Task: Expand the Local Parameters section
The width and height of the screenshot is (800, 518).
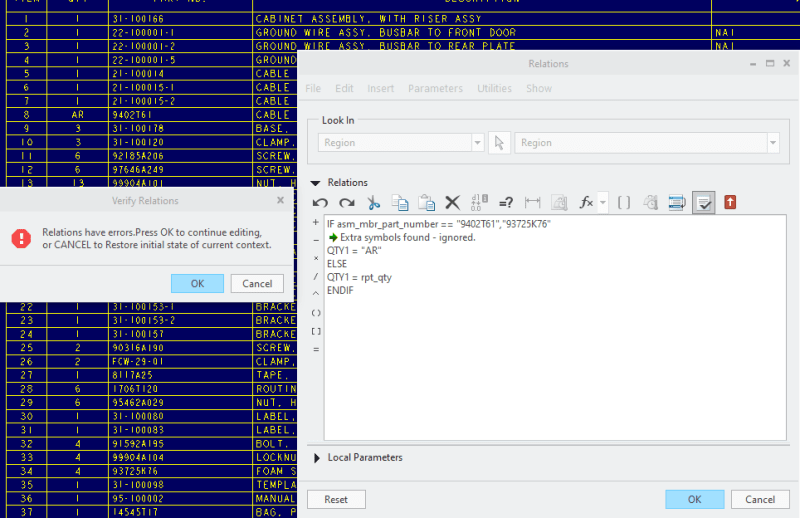Action: coord(316,458)
